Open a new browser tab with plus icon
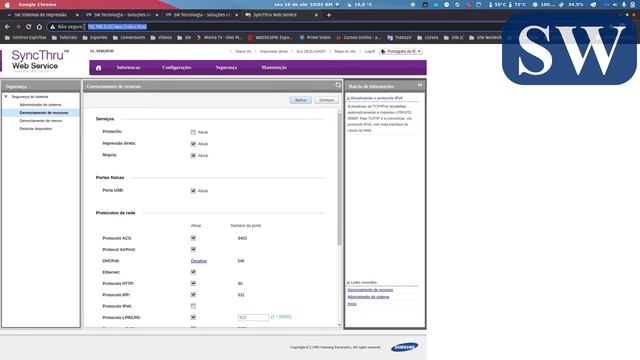 click(329, 15)
